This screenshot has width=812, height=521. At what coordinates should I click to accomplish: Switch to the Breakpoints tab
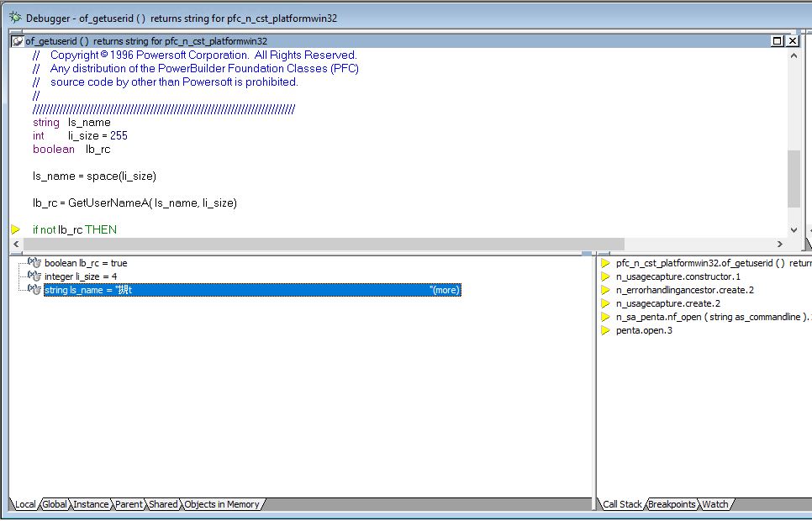[x=672, y=504]
